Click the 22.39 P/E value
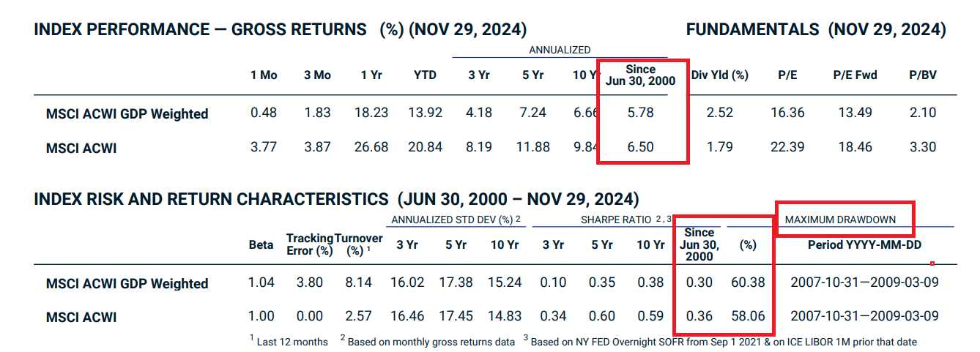This screenshot has height=352, width=980. 787,148
